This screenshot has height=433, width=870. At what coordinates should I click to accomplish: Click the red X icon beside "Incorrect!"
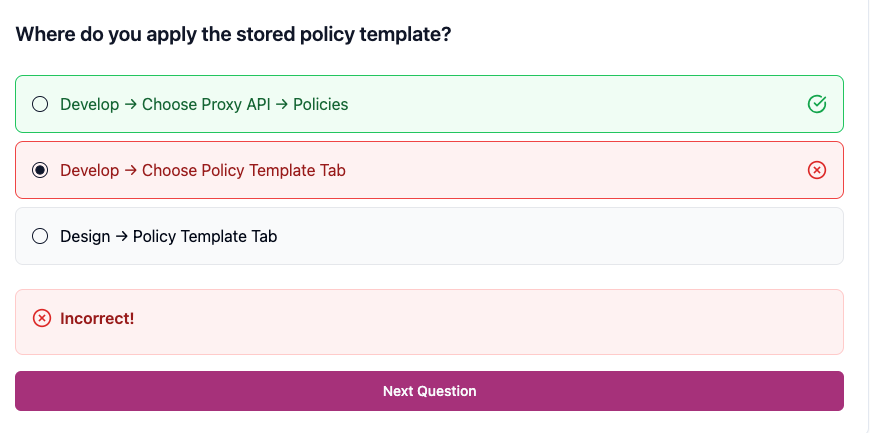(42, 318)
